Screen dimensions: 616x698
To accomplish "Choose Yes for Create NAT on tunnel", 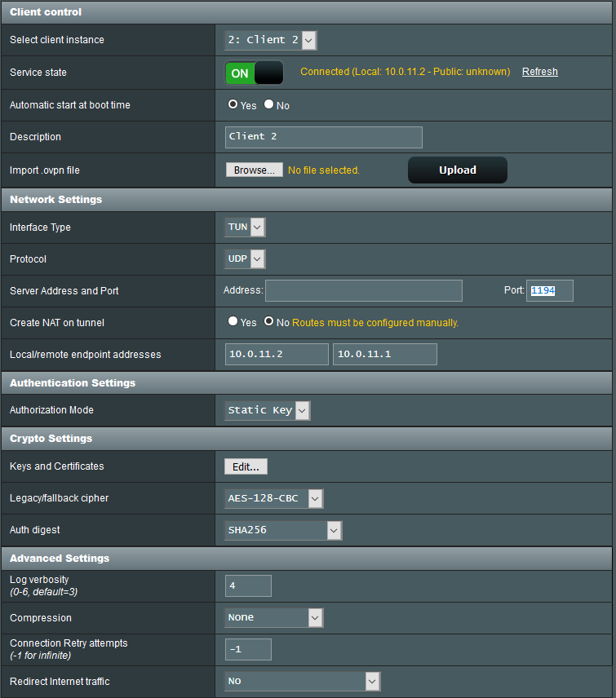I will (x=233, y=322).
